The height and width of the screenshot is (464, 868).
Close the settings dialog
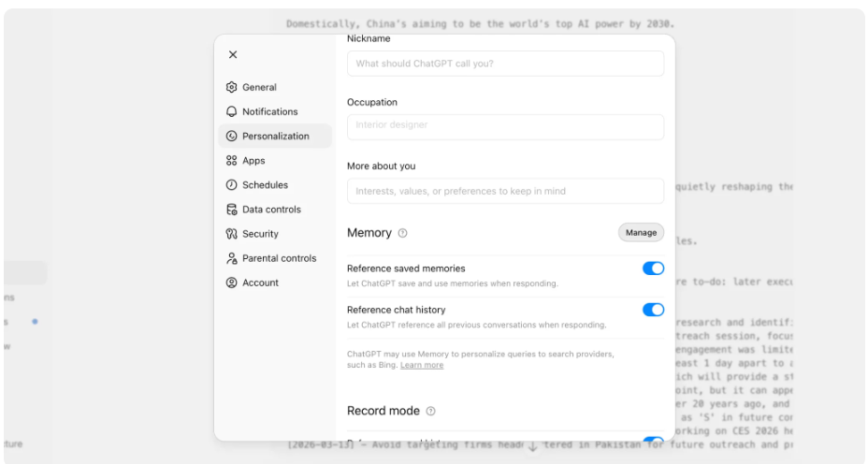[x=233, y=55]
